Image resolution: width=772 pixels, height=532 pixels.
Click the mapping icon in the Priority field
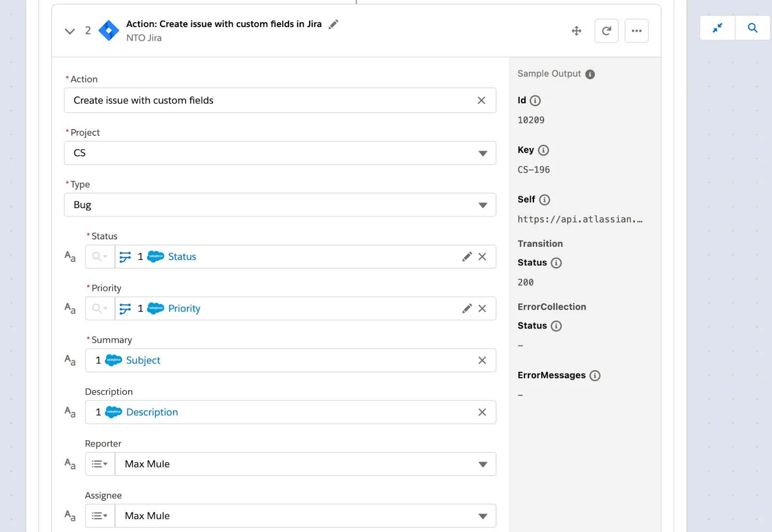pos(126,308)
